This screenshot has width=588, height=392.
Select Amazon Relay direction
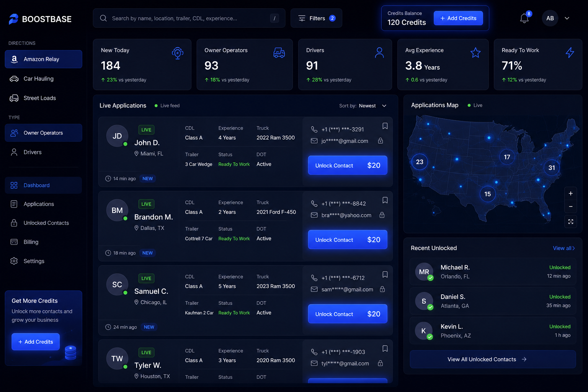pos(44,59)
